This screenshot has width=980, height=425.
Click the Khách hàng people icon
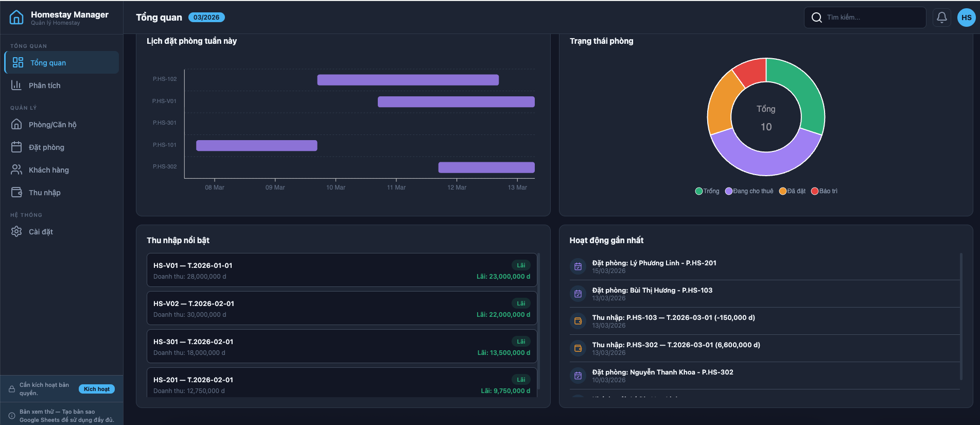[16, 170]
